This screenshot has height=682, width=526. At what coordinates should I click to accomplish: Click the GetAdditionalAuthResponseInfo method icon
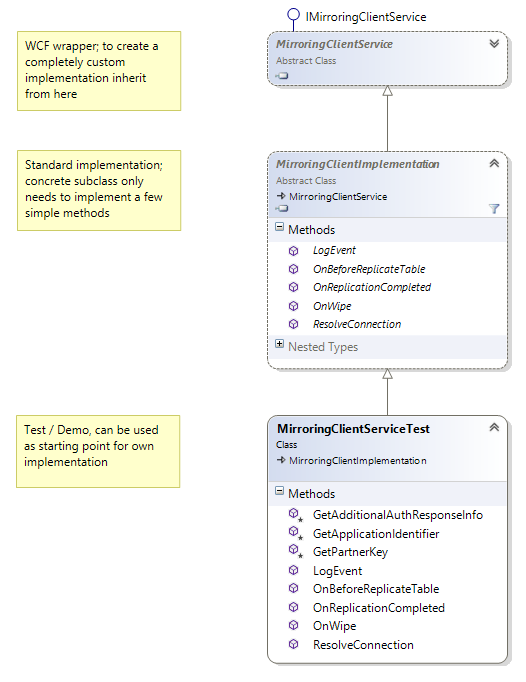(x=295, y=515)
